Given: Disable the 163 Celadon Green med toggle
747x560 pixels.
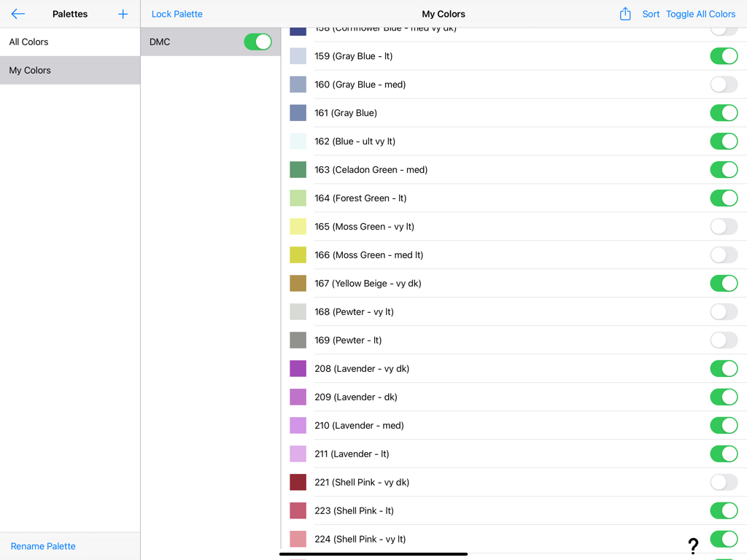Looking at the screenshot, I should [724, 169].
